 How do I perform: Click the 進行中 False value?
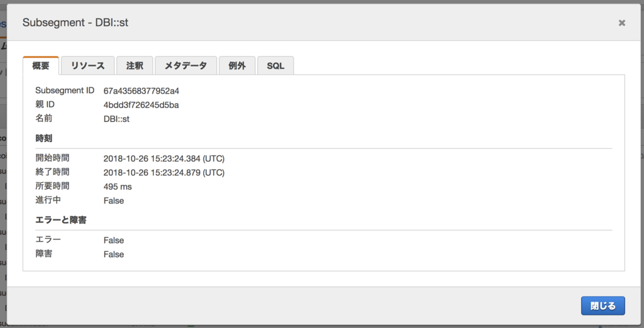click(114, 200)
